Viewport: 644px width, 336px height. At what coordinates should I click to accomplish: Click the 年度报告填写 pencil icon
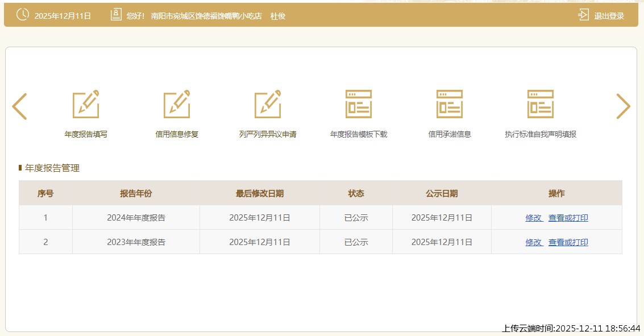(86, 105)
